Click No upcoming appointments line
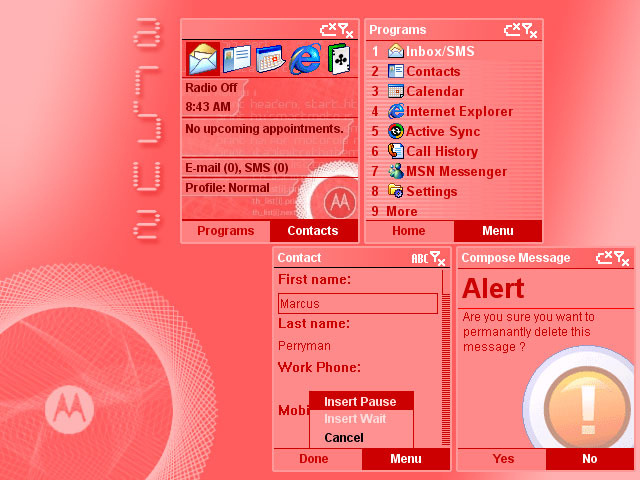The height and width of the screenshot is (480, 640). [264, 129]
